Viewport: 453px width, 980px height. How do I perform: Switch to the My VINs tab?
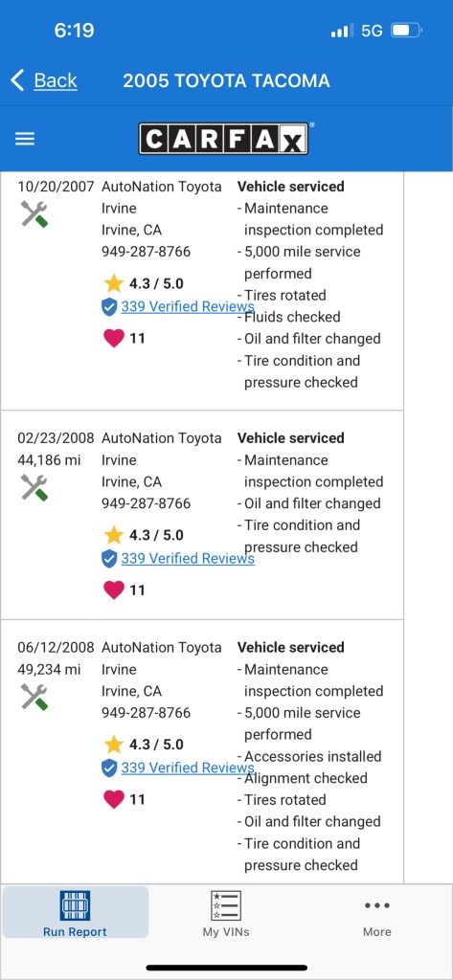(226, 912)
